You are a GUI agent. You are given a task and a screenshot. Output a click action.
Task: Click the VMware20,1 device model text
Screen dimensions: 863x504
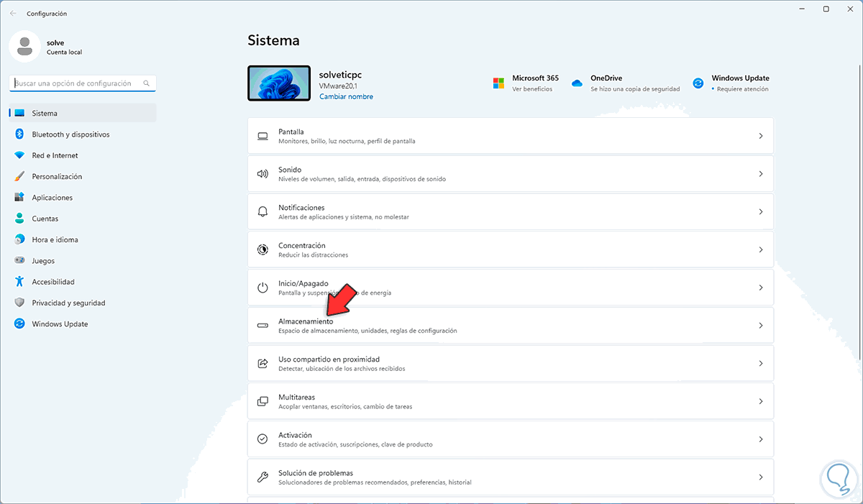coord(339,86)
